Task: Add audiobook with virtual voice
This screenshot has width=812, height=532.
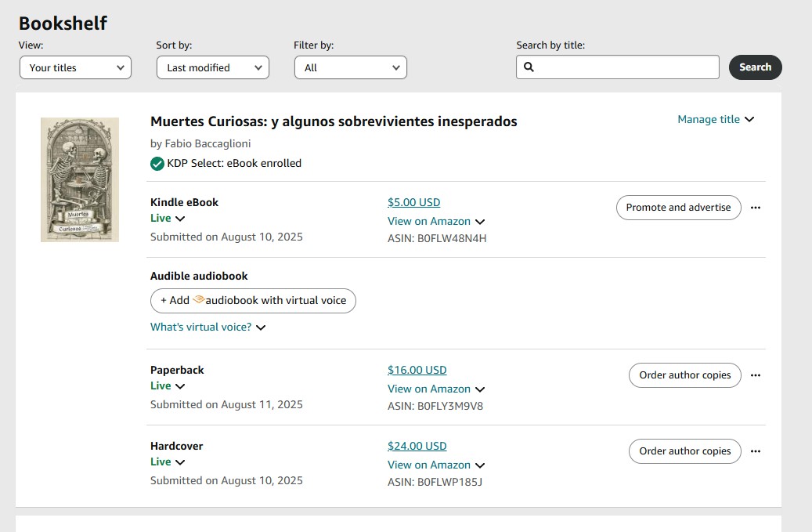Action: (253, 301)
